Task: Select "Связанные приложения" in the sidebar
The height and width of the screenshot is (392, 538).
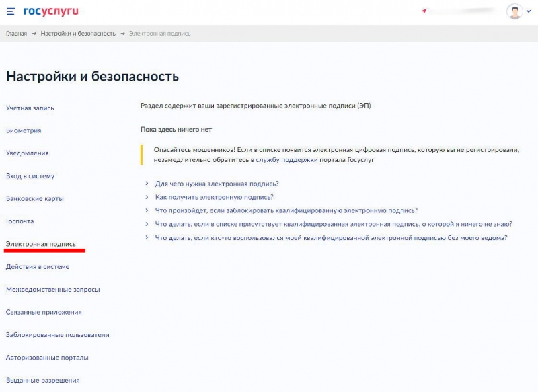Action: tap(44, 312)
